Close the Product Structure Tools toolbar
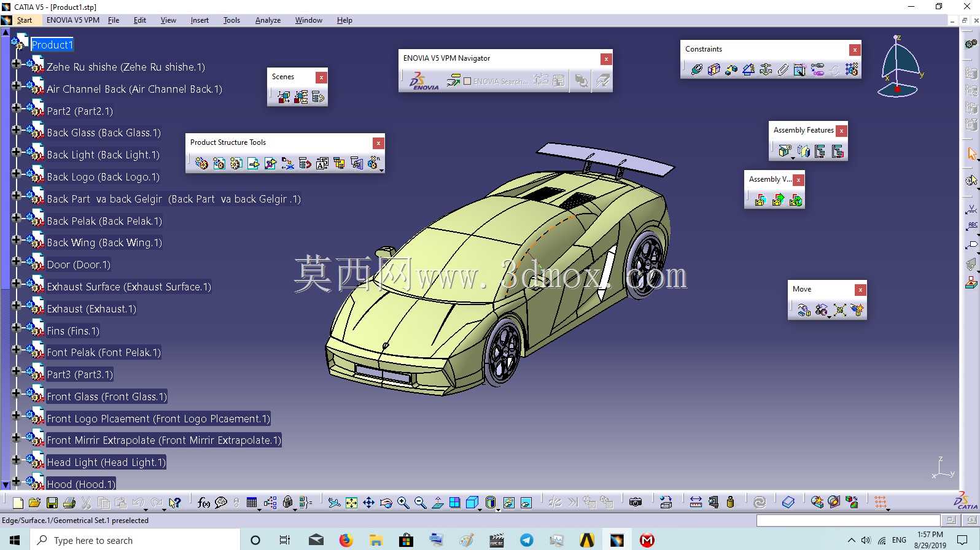 379,143
